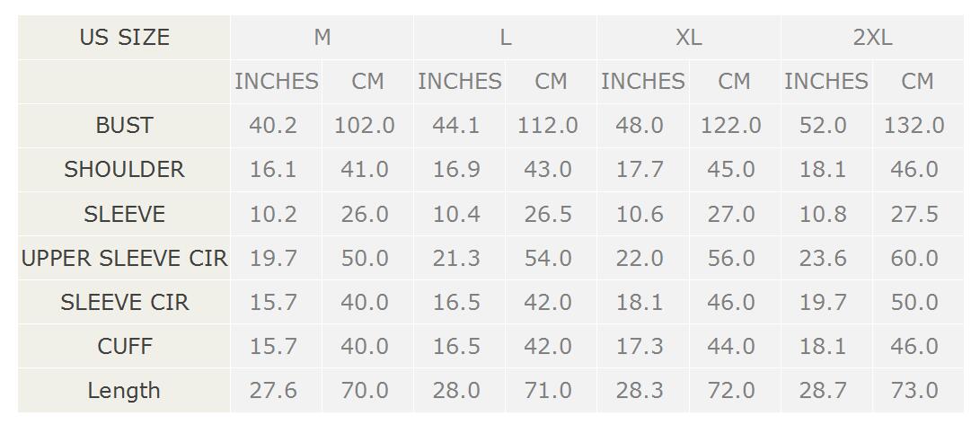Viewport: 980px width, 425px height.
Task: Click the SLEEVE CIR row label
Action: 124,303
